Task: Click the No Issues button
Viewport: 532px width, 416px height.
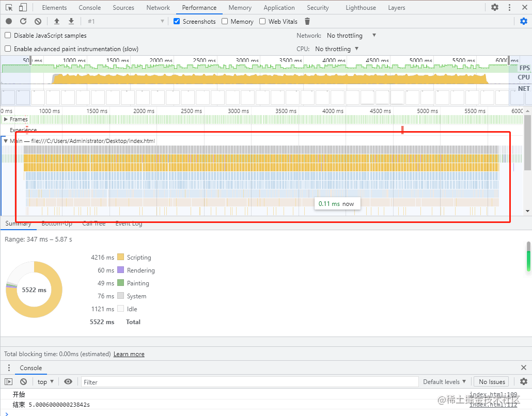Action: (x=491, y=382)
